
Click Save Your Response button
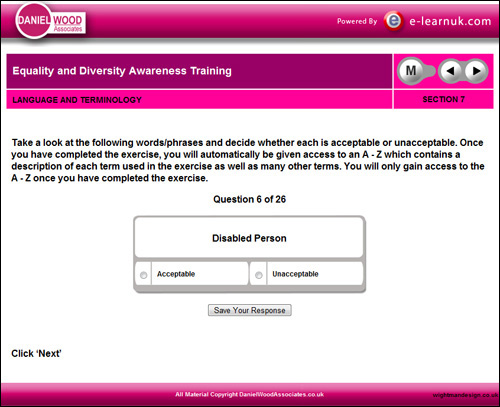coord(250,310)
